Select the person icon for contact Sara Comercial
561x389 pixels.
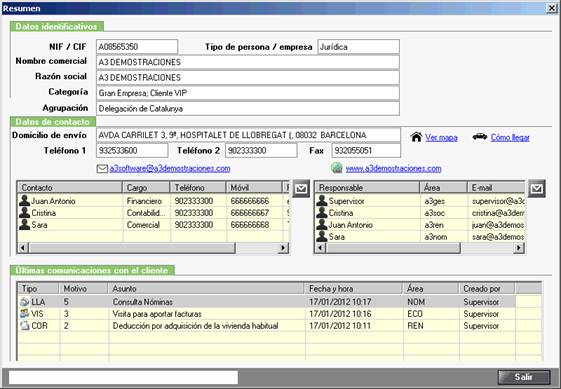24,224
